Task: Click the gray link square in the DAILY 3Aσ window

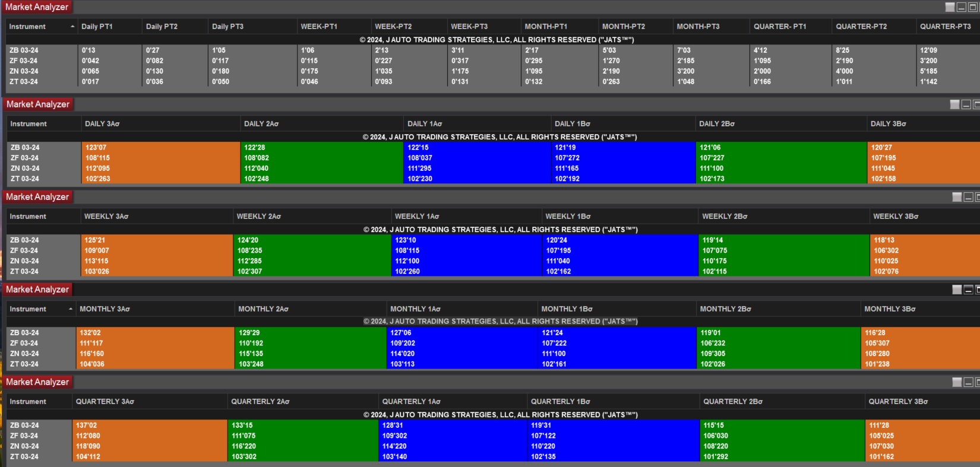Action: 955,104
